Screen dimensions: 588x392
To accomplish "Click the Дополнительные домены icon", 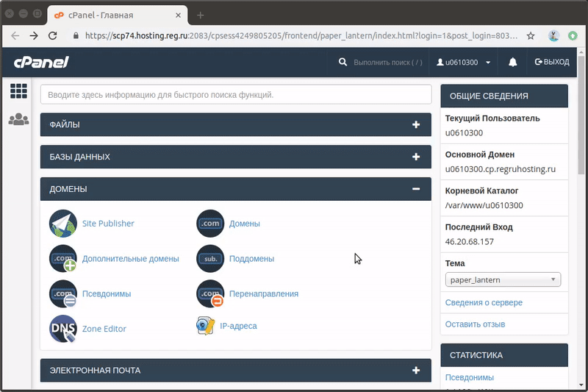I will pyautogui.click(x=63, y=258).
